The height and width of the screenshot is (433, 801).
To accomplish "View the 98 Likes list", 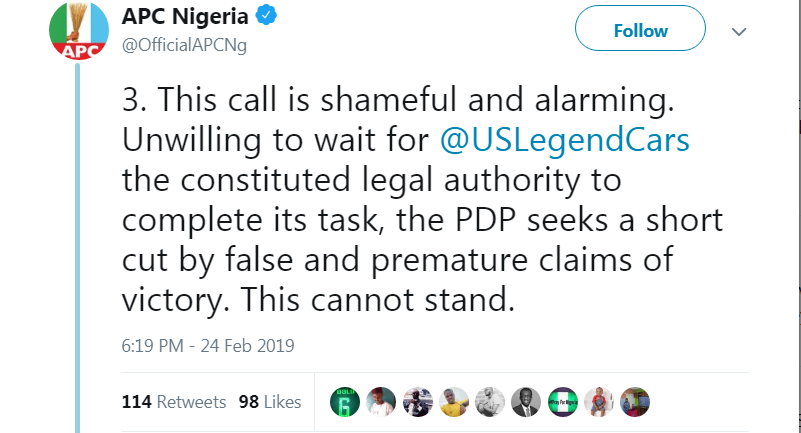I will pyautogui.click(x=270, y=402).
